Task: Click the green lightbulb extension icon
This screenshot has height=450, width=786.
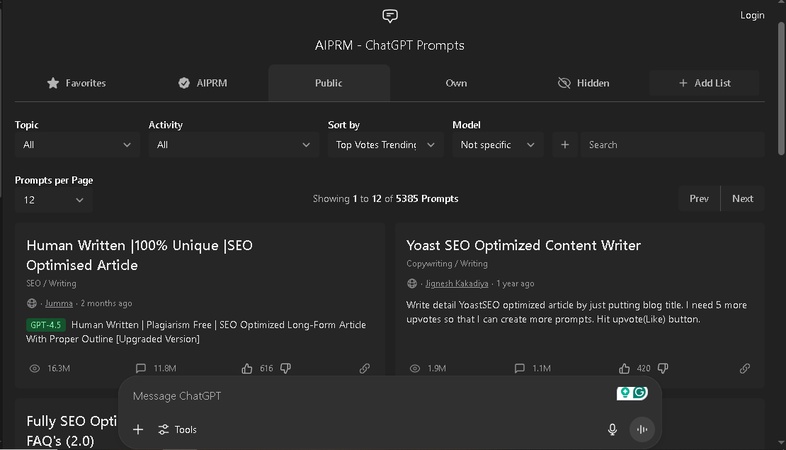Action: click(625, 393)
